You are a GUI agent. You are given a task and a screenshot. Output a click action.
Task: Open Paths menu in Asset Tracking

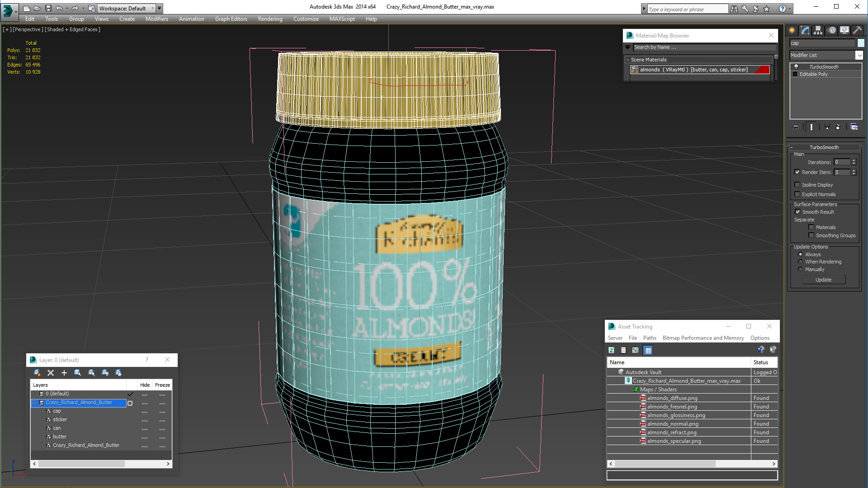click(650, 338)
